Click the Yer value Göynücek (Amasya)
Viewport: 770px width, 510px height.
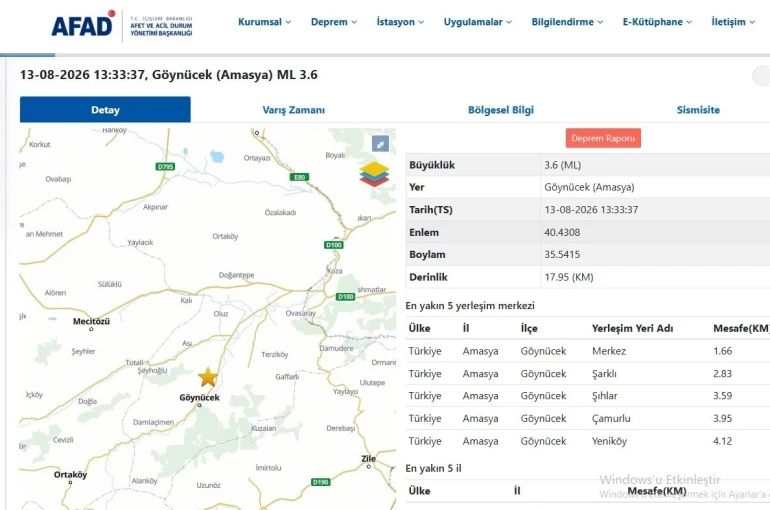pyautogui.click(x=589, y=187)
